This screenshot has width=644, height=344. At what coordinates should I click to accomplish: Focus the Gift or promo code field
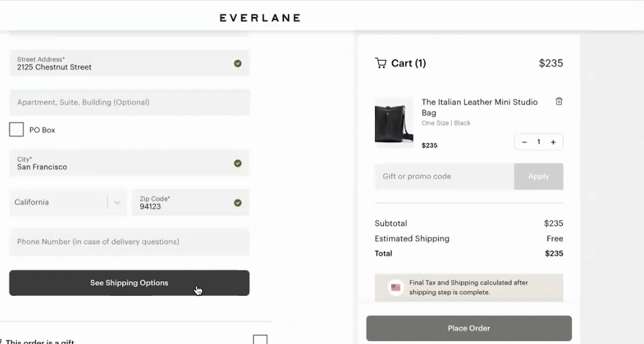coord(444,177)
